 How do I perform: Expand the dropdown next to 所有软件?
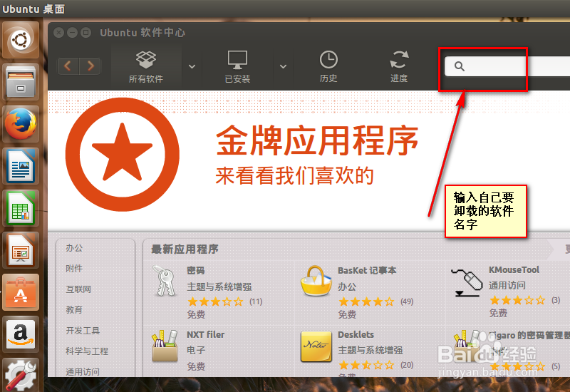pyautogui.click(x=192, y=66)
